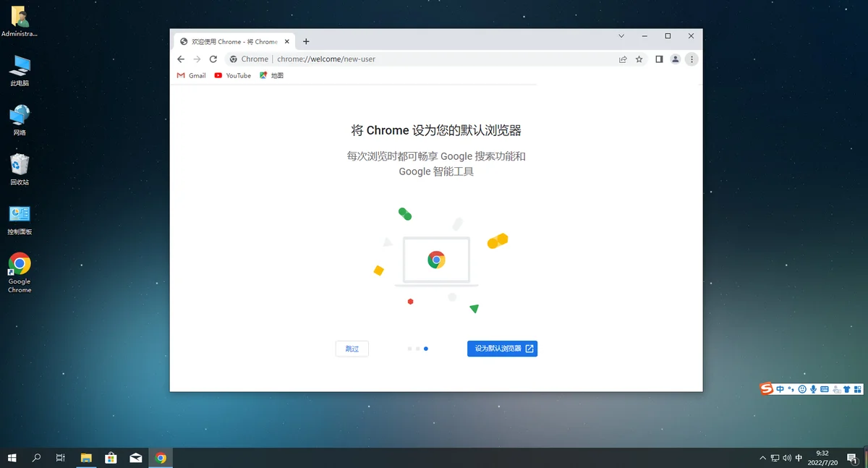Image resolution: width=868 pixels, height=468 pixels.
Task: Open clock showing 9:32
Action: tap(822, 458)
